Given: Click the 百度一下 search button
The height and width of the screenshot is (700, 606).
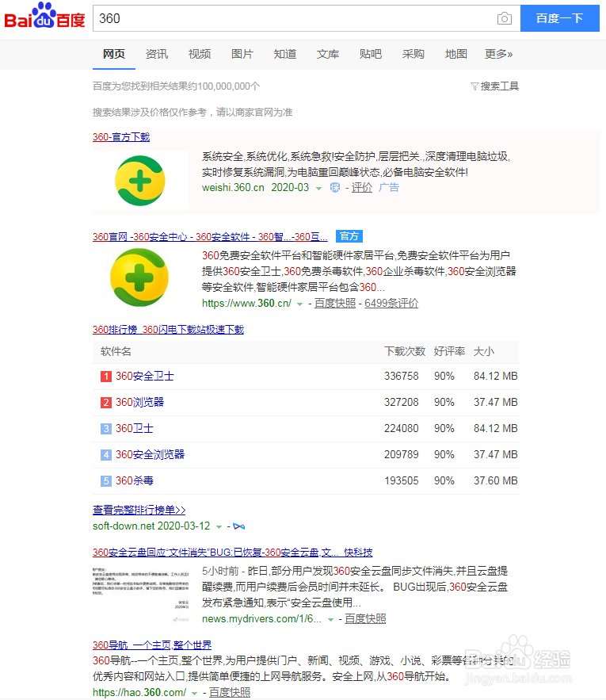Looking at the screenshot, I should click(559, 18).
